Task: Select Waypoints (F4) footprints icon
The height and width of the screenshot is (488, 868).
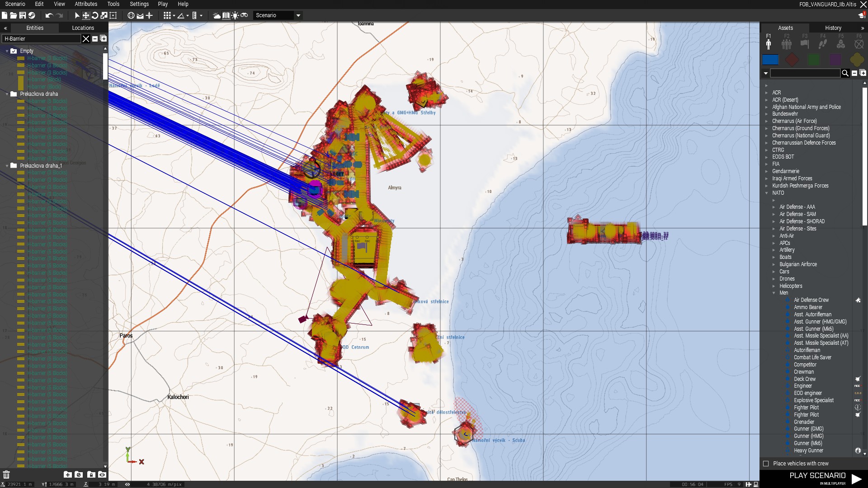Action: 823,44
